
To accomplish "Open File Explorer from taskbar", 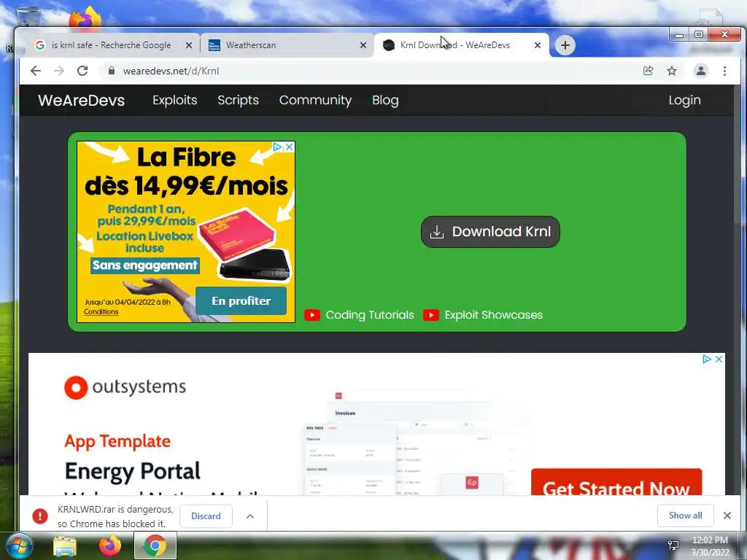I will [x=65, y=546].
